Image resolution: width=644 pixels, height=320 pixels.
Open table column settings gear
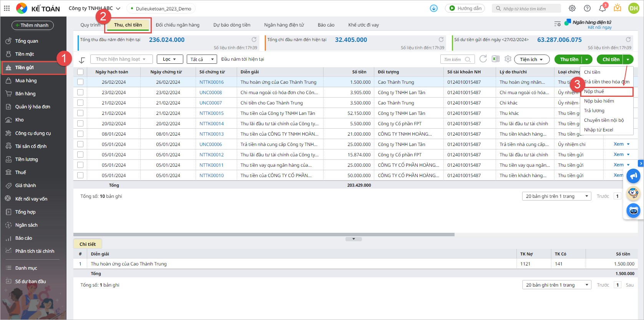tap(508, 59)
